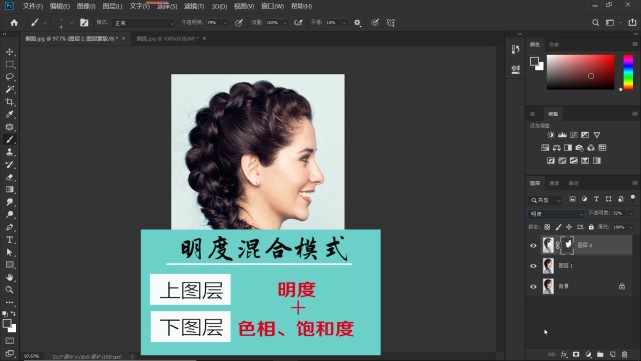Screen dimensions: 641x361
Task: Add a Black & White adjustment
Action: tap(568, 148)
